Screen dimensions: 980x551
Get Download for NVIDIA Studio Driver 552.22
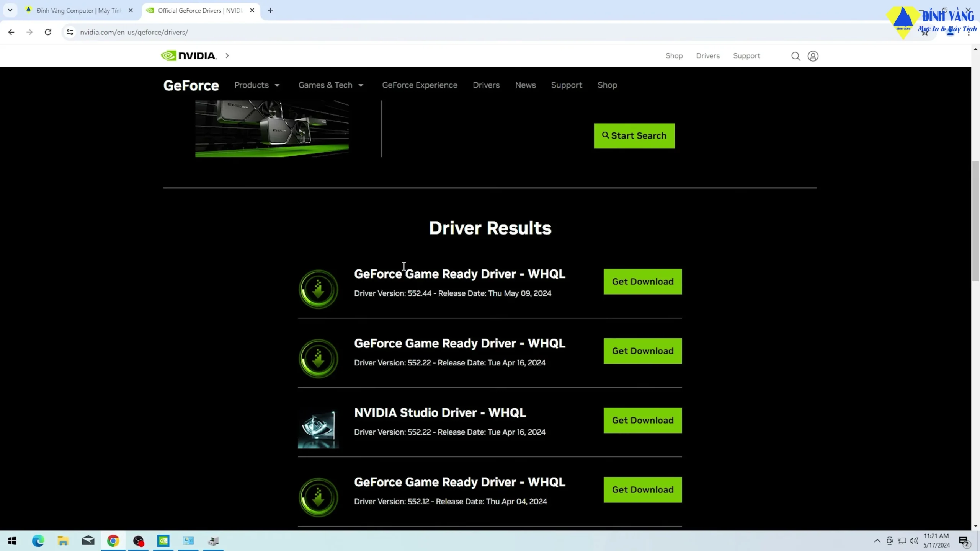click(x=643, y=421)
